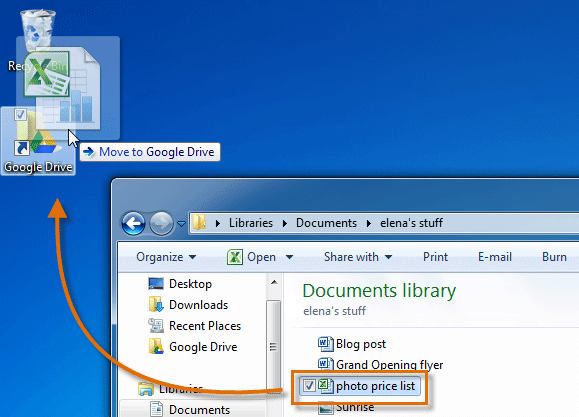
Task: Click the Word icon of Blog post
Action: point(326,344)
